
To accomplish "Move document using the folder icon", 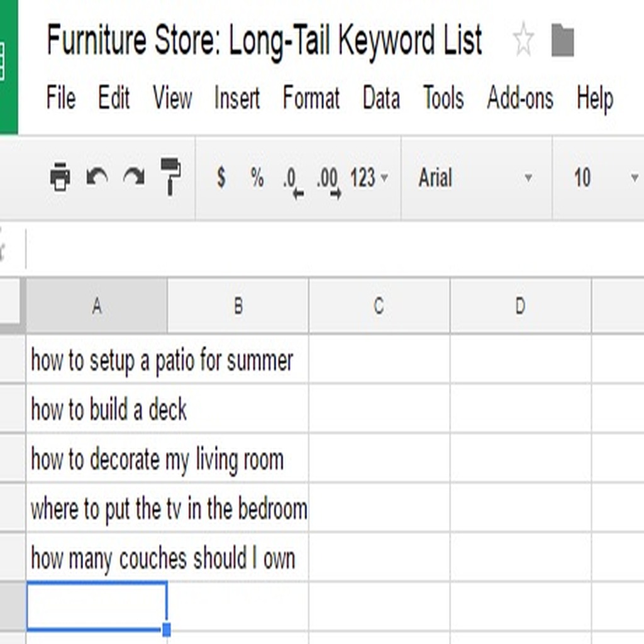I will [562, 40].
